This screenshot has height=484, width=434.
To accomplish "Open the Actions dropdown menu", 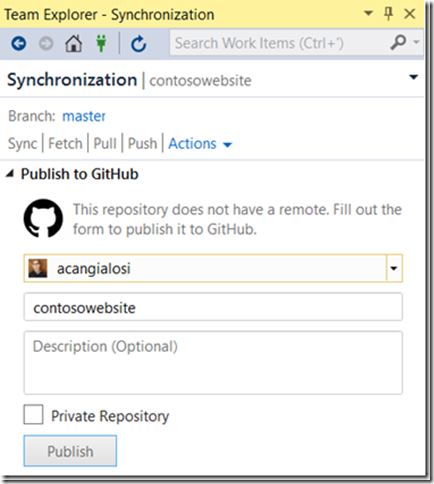I will [x=200, y=144].
